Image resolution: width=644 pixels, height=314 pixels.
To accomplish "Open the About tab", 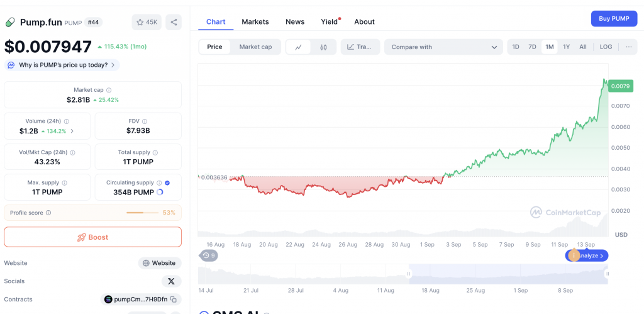I will [364, 22].
